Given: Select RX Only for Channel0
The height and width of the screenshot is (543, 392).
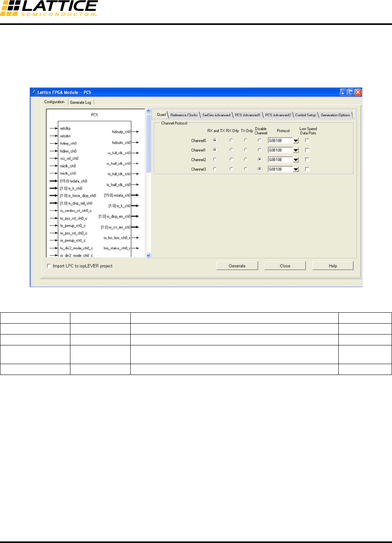Looking at the screenshot, I should click(231, 140).
